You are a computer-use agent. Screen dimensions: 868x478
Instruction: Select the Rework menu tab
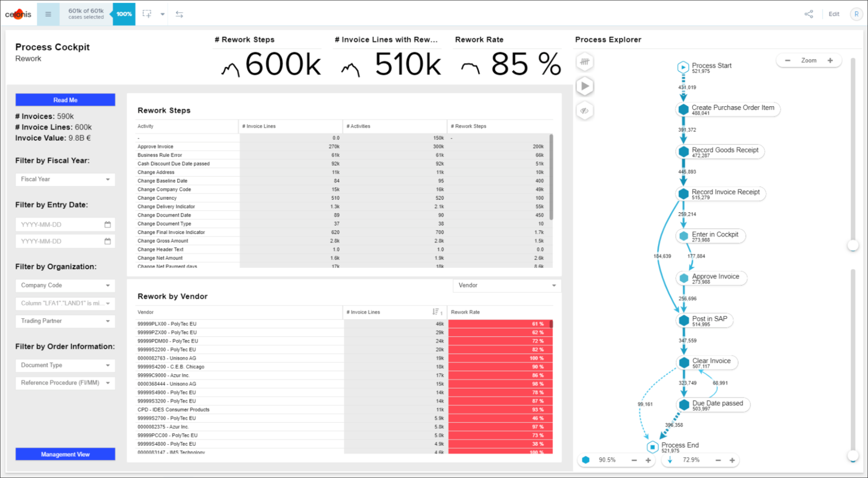coord(28,58)
